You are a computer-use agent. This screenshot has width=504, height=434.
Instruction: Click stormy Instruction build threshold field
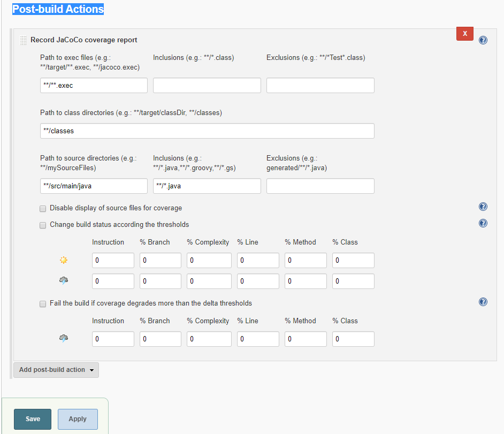point(113,281)
